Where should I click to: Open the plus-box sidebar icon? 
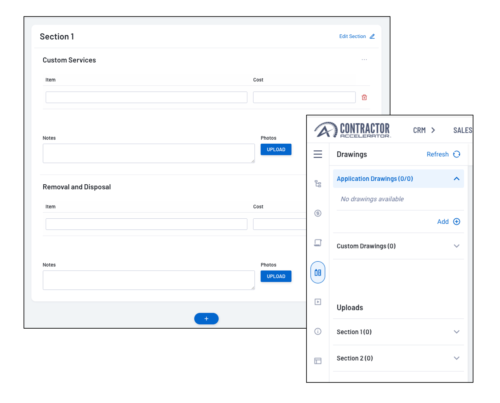coord(318,302)
